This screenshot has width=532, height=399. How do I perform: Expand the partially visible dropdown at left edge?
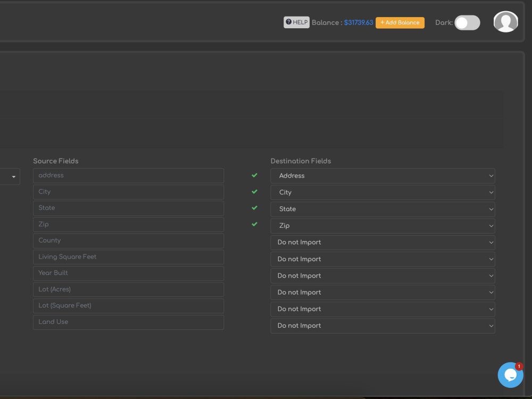[10, 177]
